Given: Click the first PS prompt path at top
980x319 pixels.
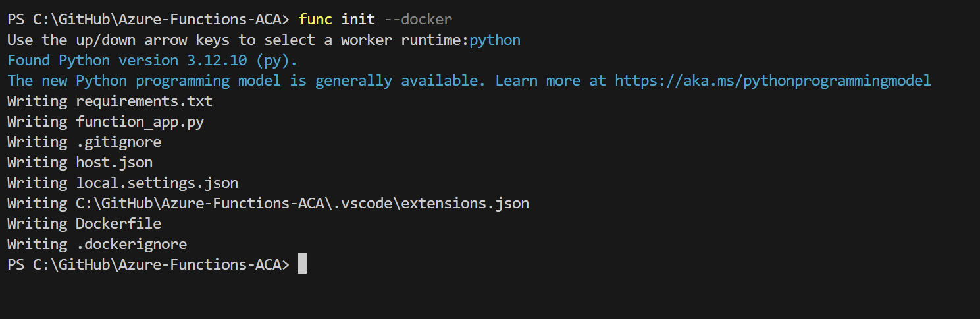Looking at the screenshot, I should pos(148,20).
